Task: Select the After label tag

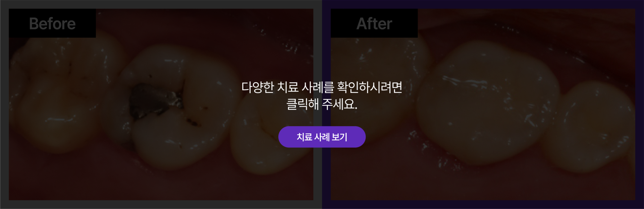Action: pyautogui.click(x=374, y=23)
